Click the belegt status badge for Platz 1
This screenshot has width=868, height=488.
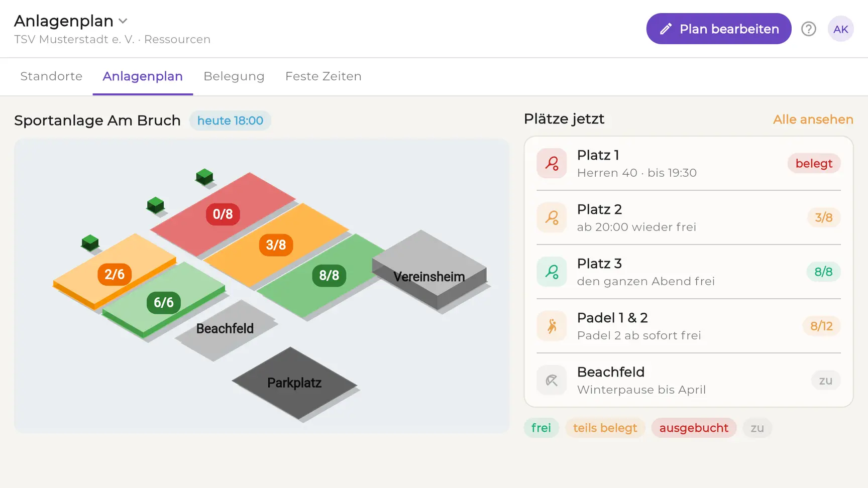tap(814, 163)
